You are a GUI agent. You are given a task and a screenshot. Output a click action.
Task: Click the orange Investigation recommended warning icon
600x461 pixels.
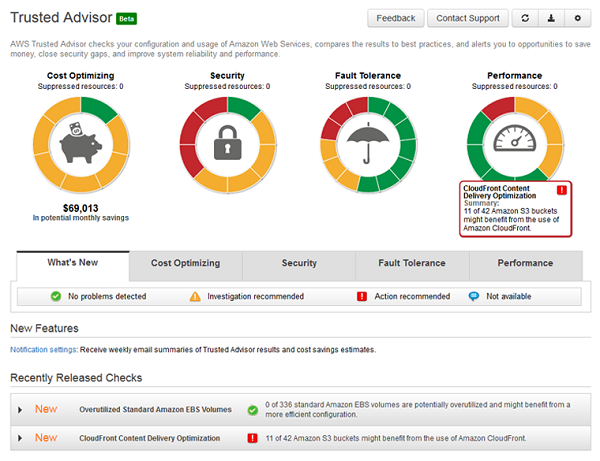coord(195,296)
